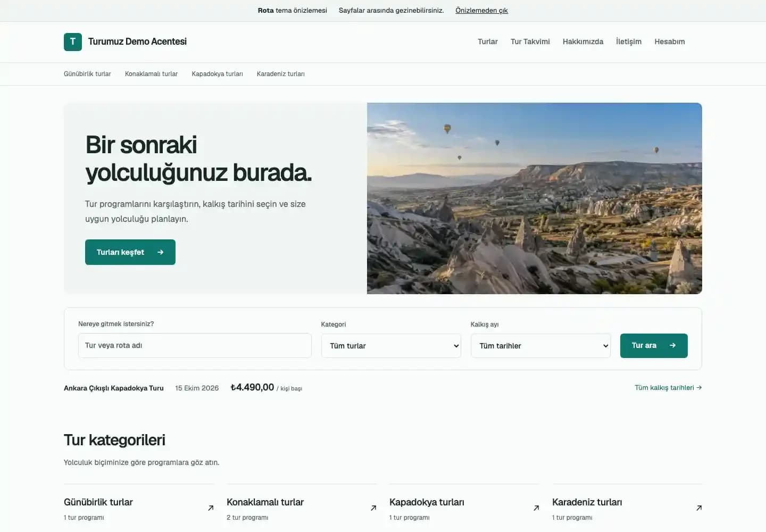
Task: Open the Kalkış ayı dropdown
Action: pyautogui.click(x=540, y=346)
